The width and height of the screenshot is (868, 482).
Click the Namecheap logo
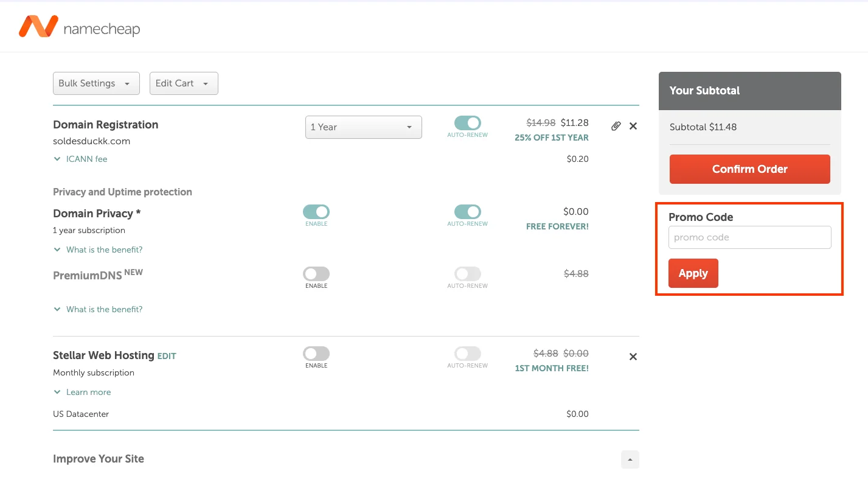click(x=78, y=27)
